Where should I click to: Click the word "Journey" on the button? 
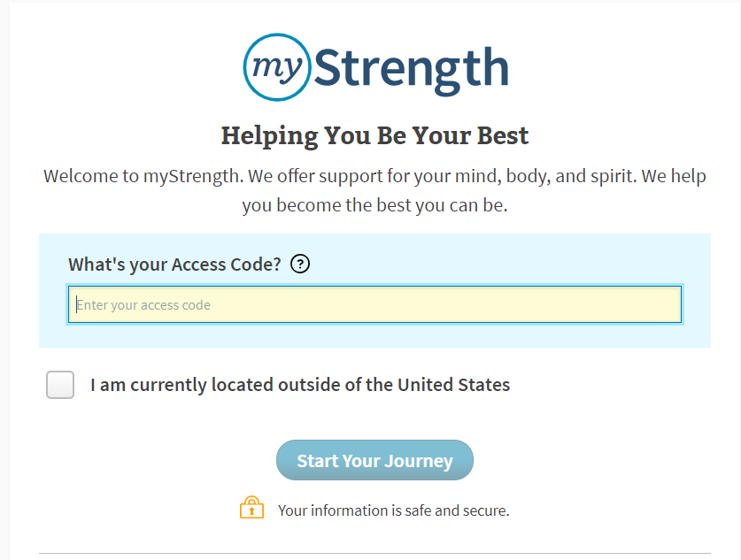[419, 461]
